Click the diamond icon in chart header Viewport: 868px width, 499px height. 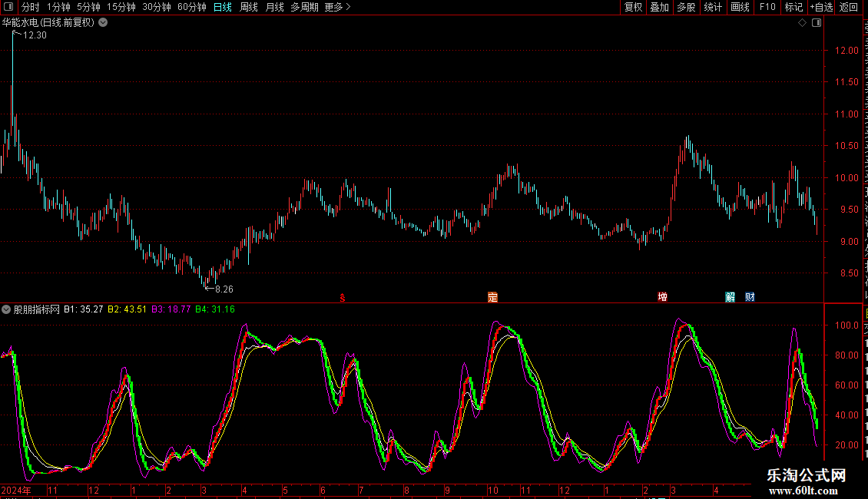pyautogui.click(x=802, y=23)
